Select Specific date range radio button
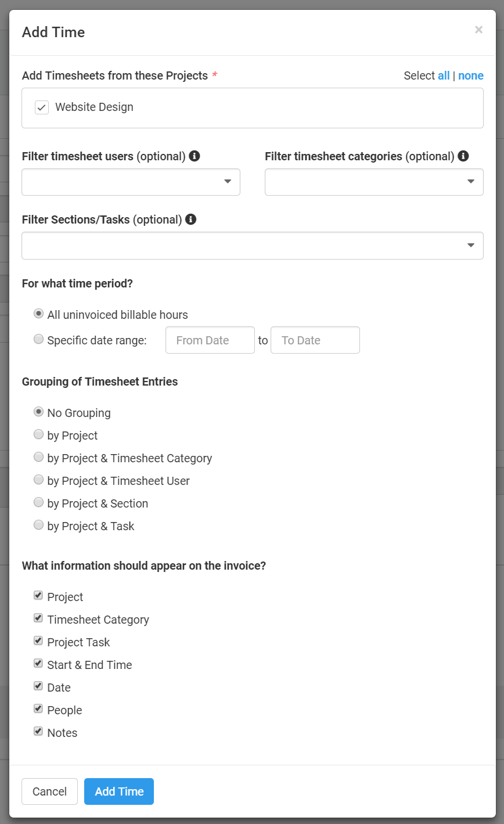The width and height of the screenshot is (504, 824). (x=38, y=339)
